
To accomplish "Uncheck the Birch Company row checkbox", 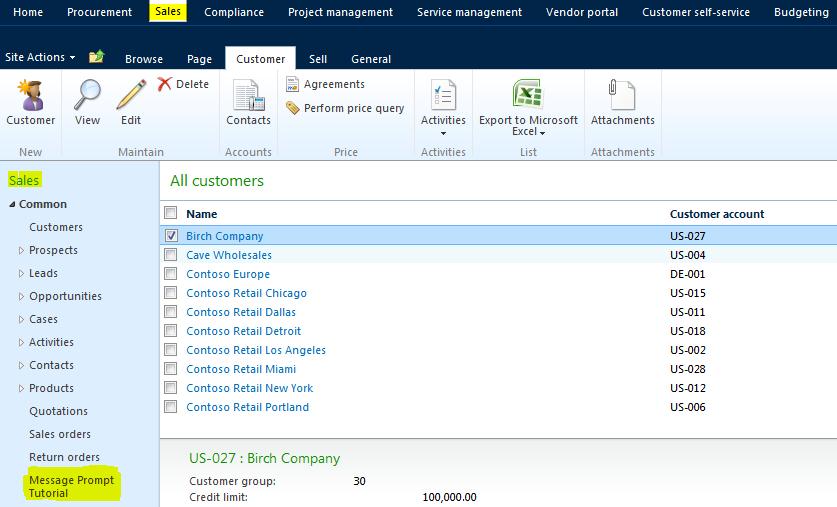I will [170, 236].
